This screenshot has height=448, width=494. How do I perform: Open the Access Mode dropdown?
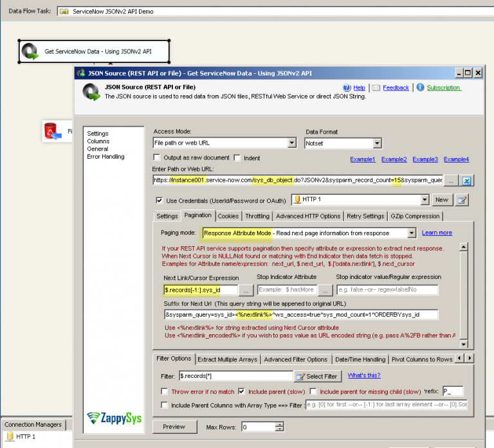[x=291, y=143]
